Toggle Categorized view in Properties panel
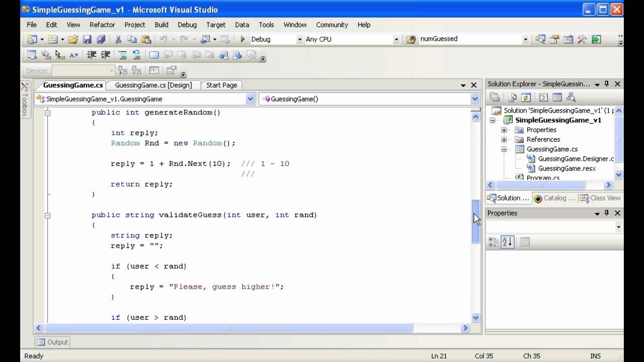Image resolution: width=644 pixels, height=362 pixels. click(494, 242)
